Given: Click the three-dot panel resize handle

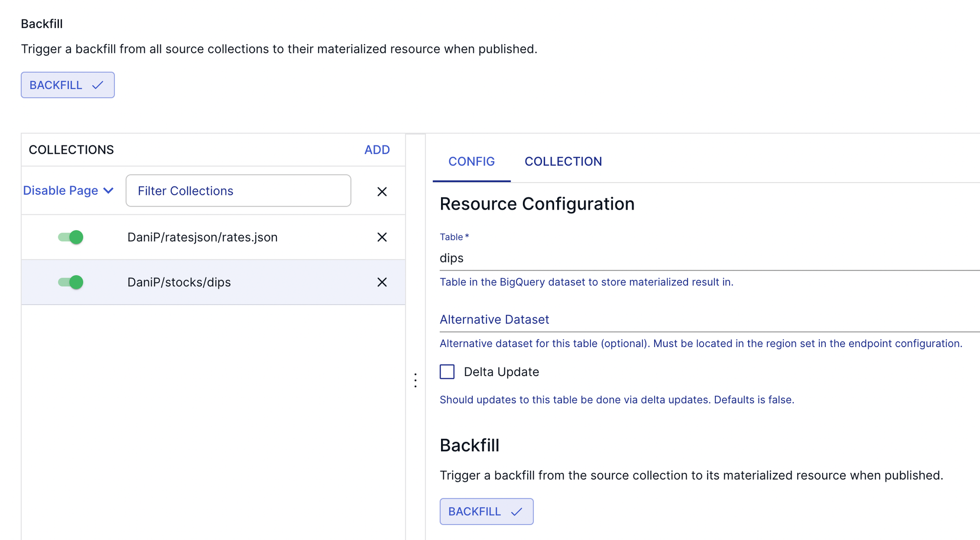Looking at the screenshot, I should point(416,380).
